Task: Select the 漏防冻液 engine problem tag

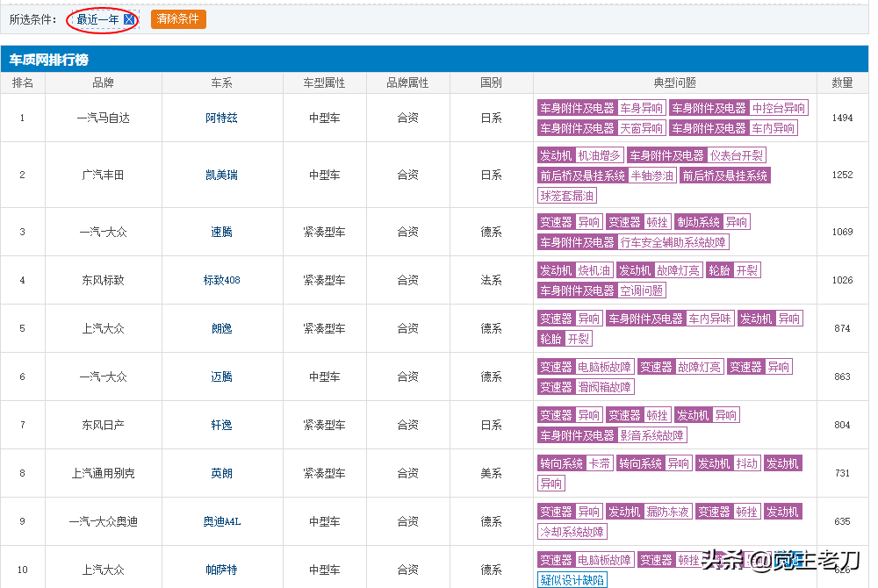Action: [x=667, y=512]
